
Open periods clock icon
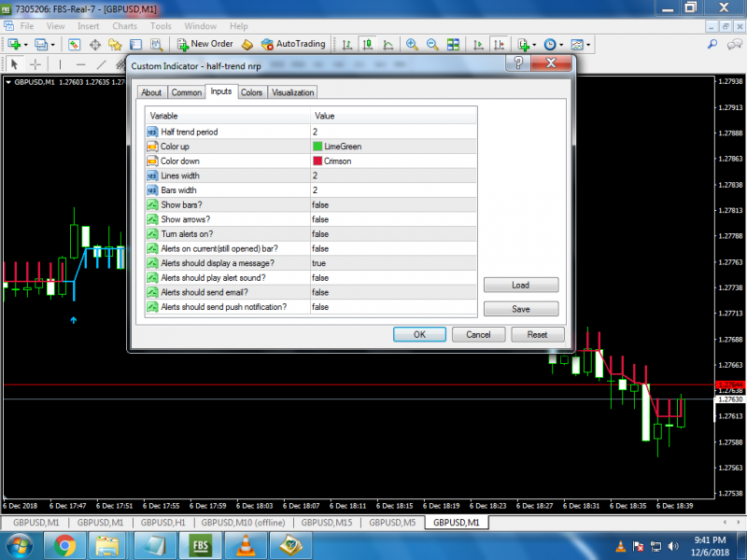[x=550, y=45]
